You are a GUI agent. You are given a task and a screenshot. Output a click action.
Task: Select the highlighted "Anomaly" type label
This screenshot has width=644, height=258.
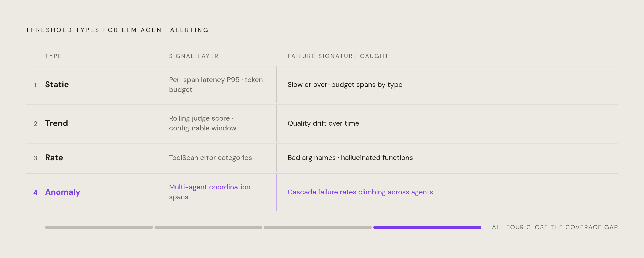tap(62, 192)
